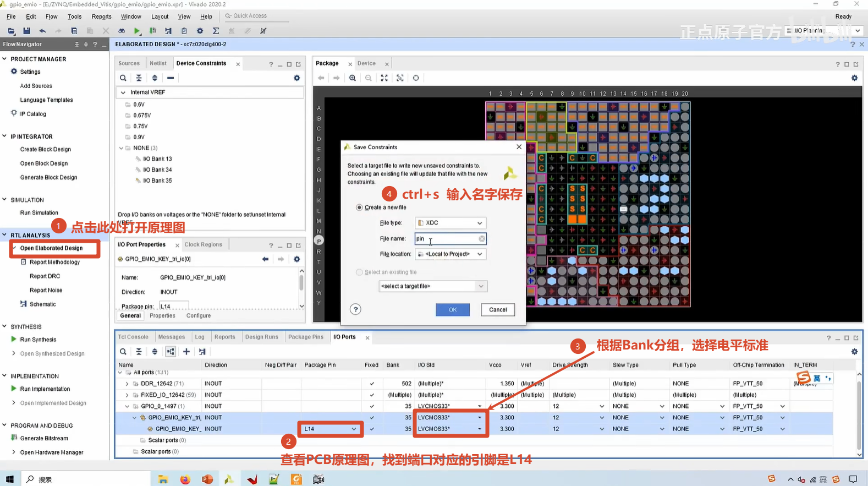Open the I/O Port Properties settings gear
Image resolution: width=868 pixels, height=486 pixels.
pyautogui.click(x=297, y=259)
